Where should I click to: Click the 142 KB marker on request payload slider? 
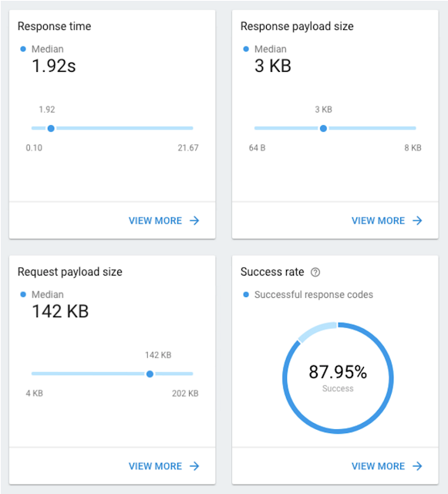150,374
